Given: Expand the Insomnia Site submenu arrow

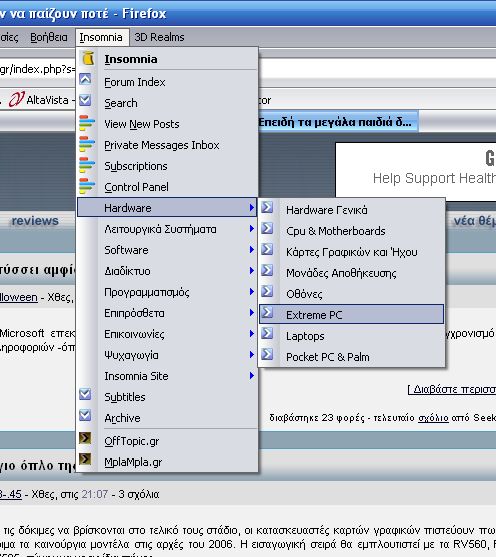Looking at the screenshot, I should click(x=252, y=375).
